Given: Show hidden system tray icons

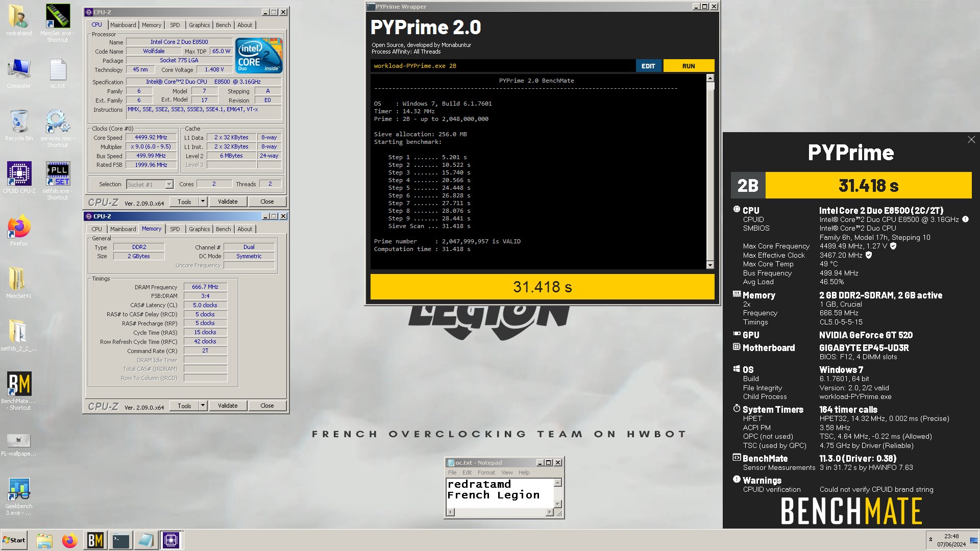Looking at the screenshot, I should coord(930,540).
